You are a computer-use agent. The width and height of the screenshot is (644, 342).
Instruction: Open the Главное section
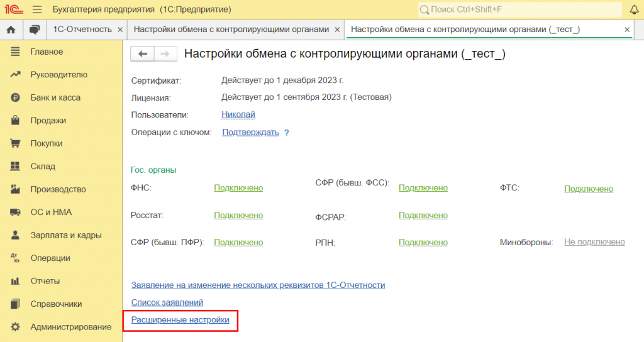[47, 52]
